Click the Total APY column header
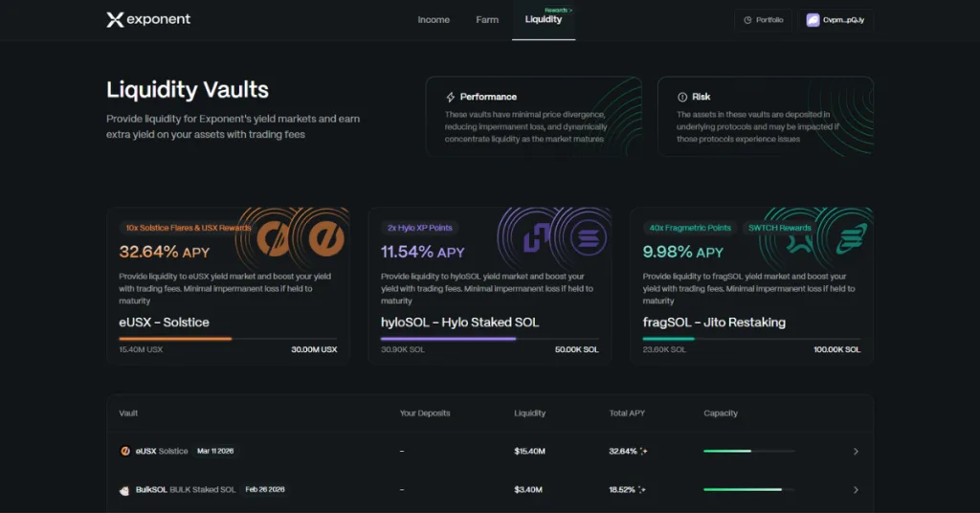Screen dimensions: 980x513 tap(627, 413)
